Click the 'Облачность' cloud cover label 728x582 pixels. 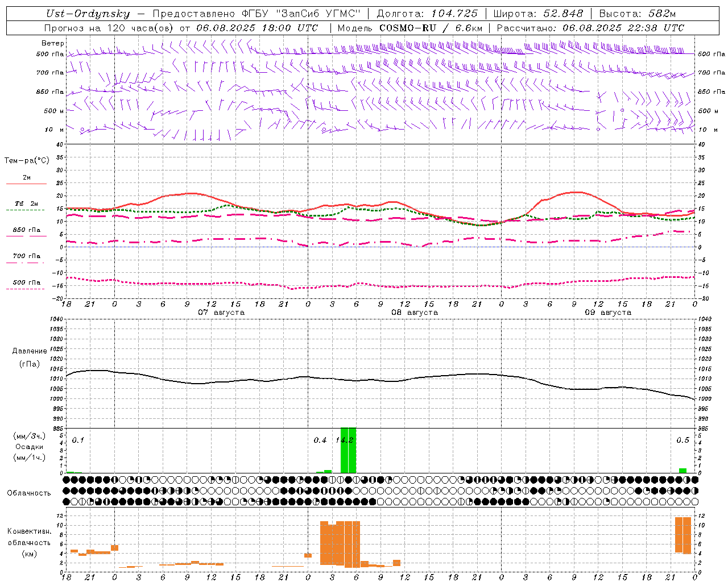(x=29, y=493)
